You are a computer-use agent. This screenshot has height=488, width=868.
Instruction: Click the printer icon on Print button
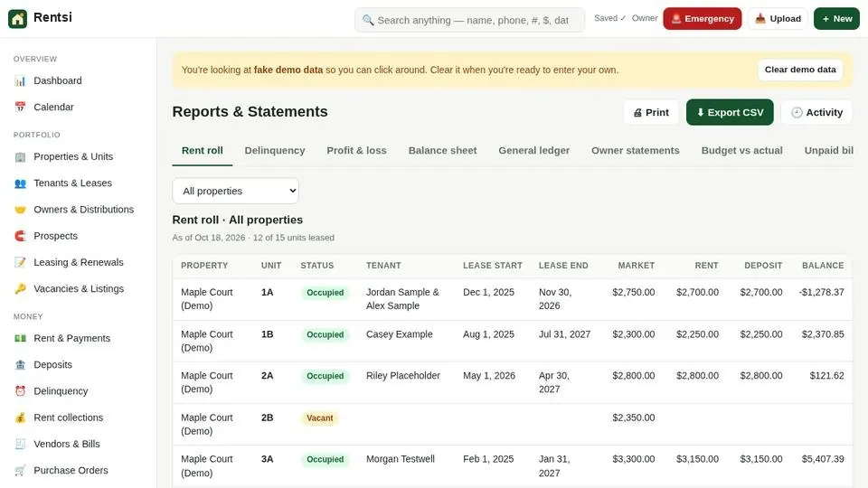pyautogui.click(x=637, y=113)
